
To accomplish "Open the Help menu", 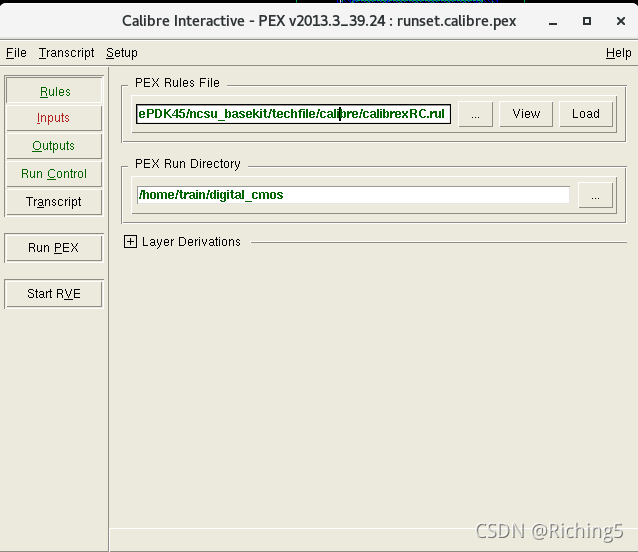I will (x=618, y=53).
